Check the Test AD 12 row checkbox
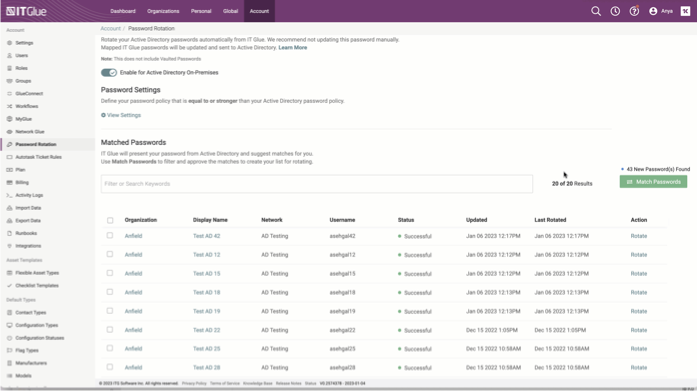This screenshot has width=697, height=391. click(110, 254)
